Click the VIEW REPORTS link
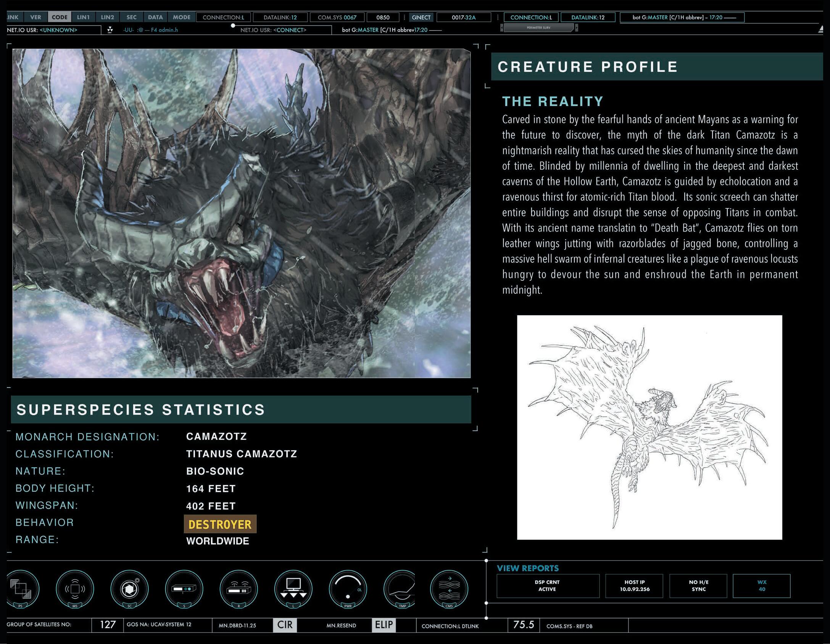 [527, 568]
